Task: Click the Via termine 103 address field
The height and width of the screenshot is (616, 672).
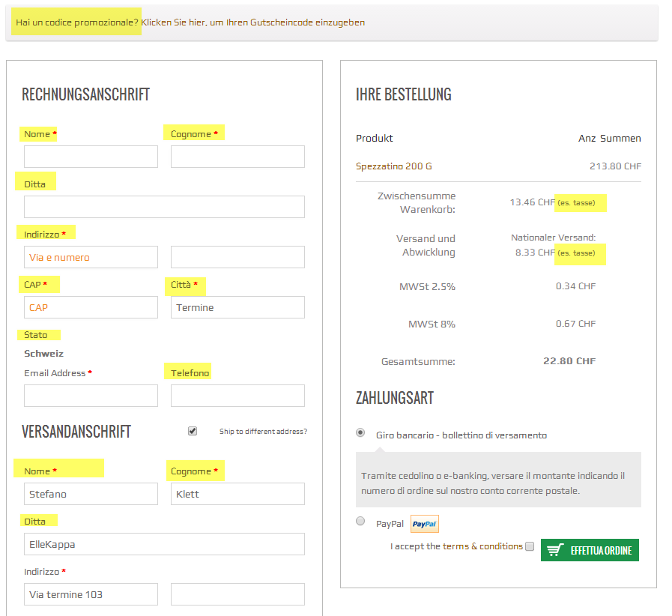Action: [91, 594]
